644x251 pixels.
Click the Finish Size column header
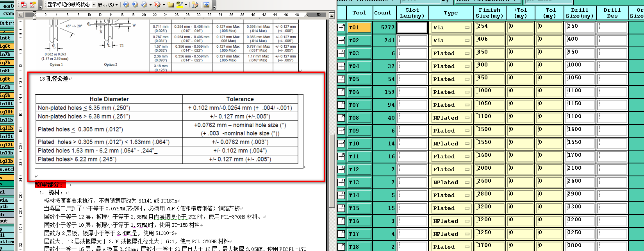tap(489, 13)
